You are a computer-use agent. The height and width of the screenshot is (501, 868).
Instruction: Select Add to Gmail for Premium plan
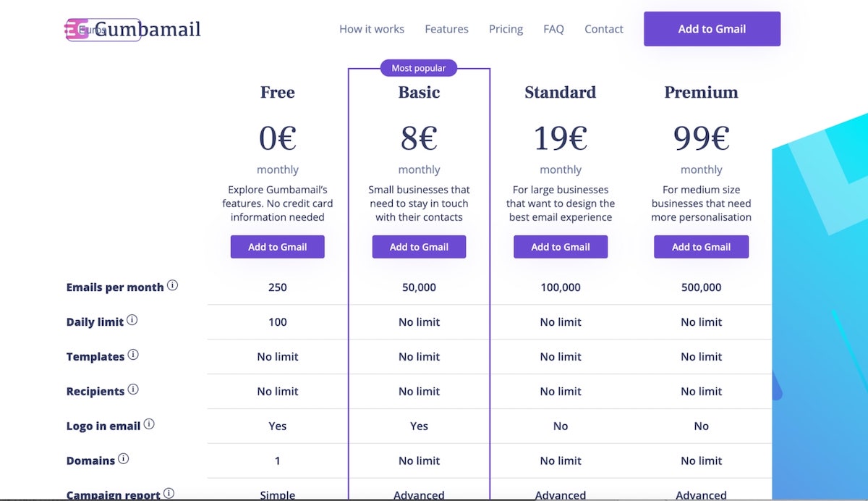click(x=702, y=247)
